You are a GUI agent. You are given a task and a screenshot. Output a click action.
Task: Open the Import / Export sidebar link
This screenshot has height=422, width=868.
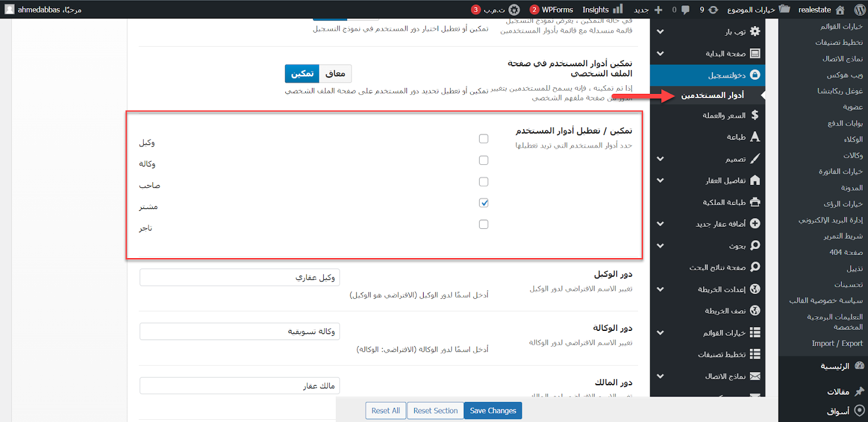pos(837,343)
